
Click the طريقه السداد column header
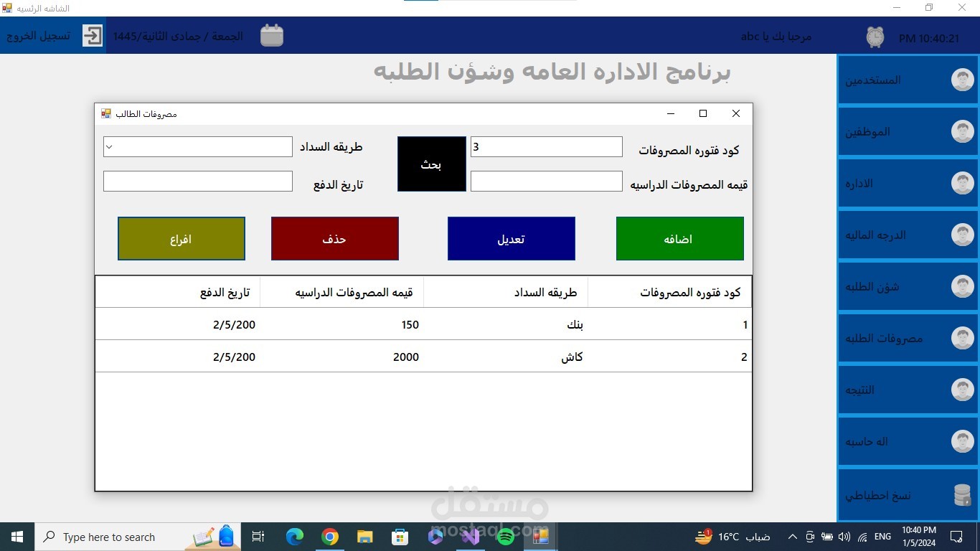point(506,293)
